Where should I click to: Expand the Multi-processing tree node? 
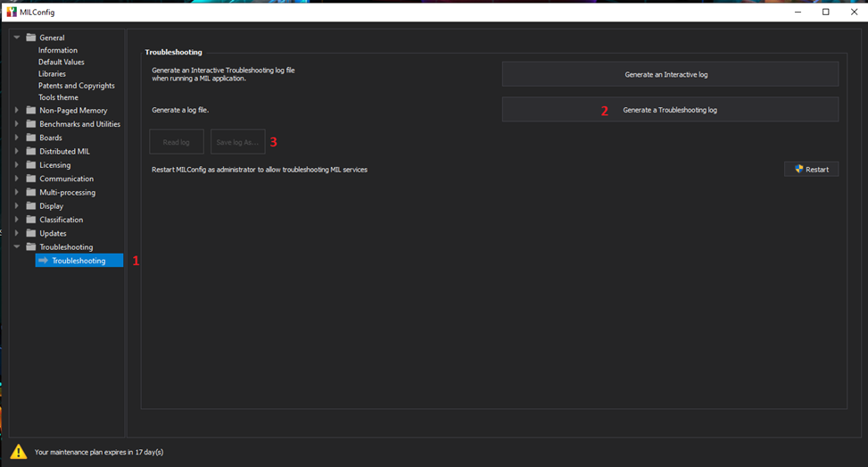(x=17, y=192)
